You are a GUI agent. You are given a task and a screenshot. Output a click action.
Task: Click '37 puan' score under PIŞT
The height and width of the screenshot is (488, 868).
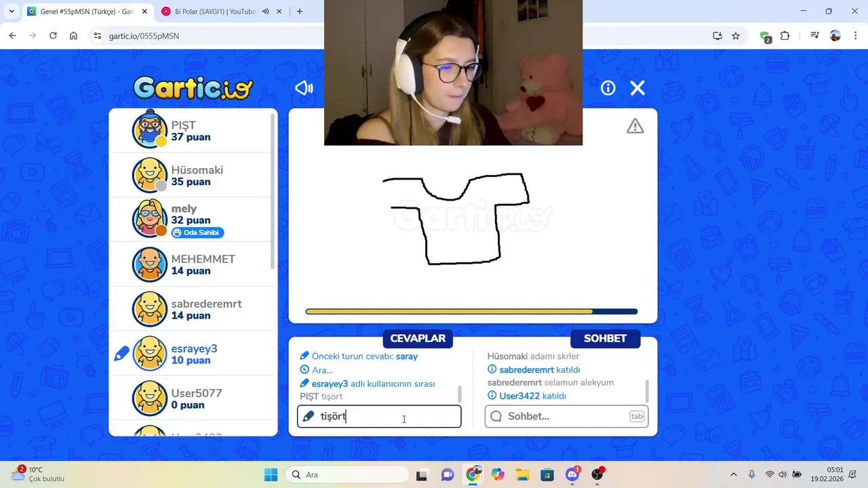191,137
